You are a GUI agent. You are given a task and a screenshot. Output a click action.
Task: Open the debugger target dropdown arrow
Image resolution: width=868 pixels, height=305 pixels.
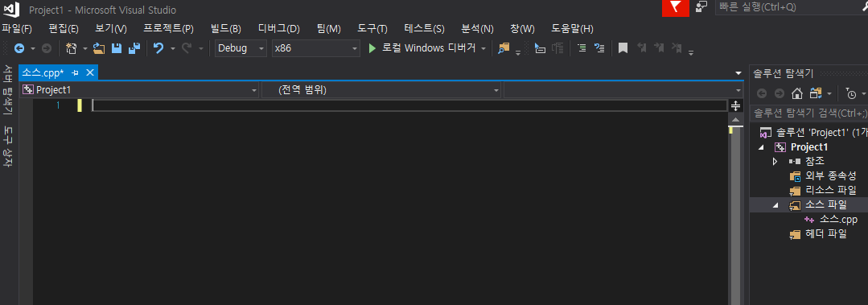(x=483, y=49)
